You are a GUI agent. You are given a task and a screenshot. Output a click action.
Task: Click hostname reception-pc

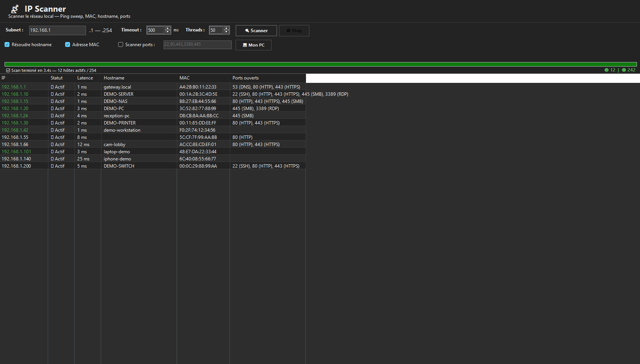pyautogui.click(x=117, y=116)
